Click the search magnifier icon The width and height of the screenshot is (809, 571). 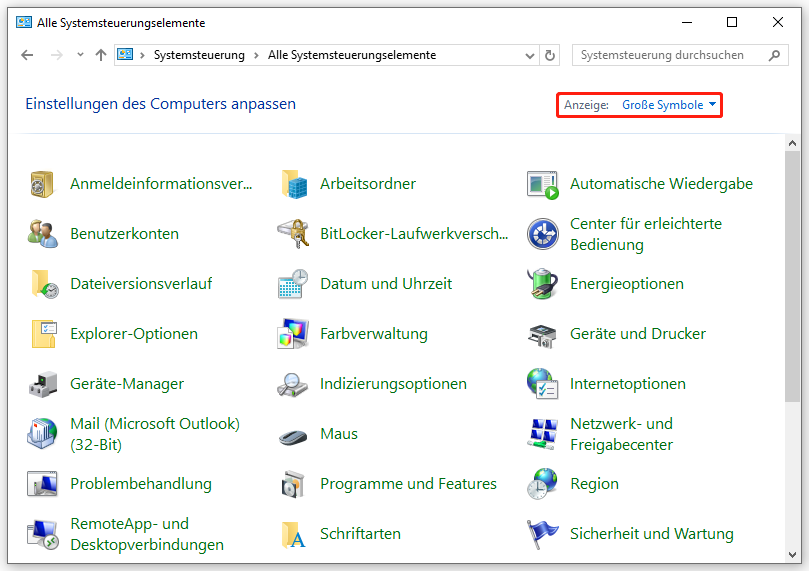point(774,55)
